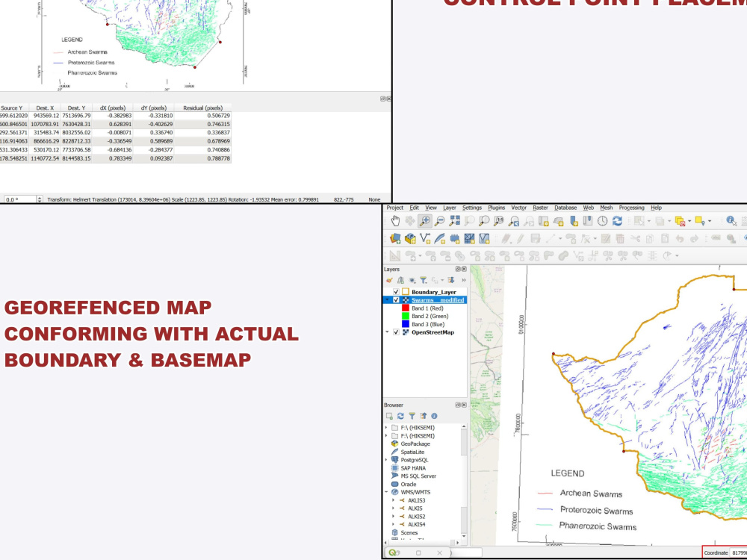Open the Layer menu
The width and height of the screenshot is (747, 560).
coord(449,208)
